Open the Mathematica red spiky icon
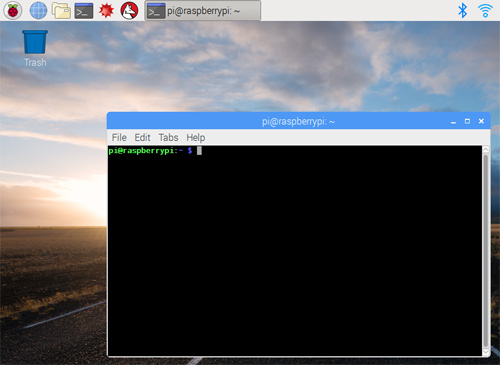 point(106,11)
